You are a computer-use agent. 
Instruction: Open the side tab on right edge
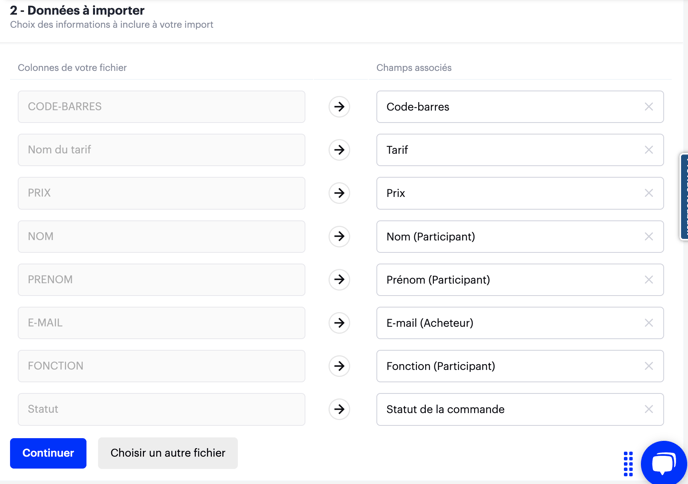pyautogui.click(x=684, y=196)
